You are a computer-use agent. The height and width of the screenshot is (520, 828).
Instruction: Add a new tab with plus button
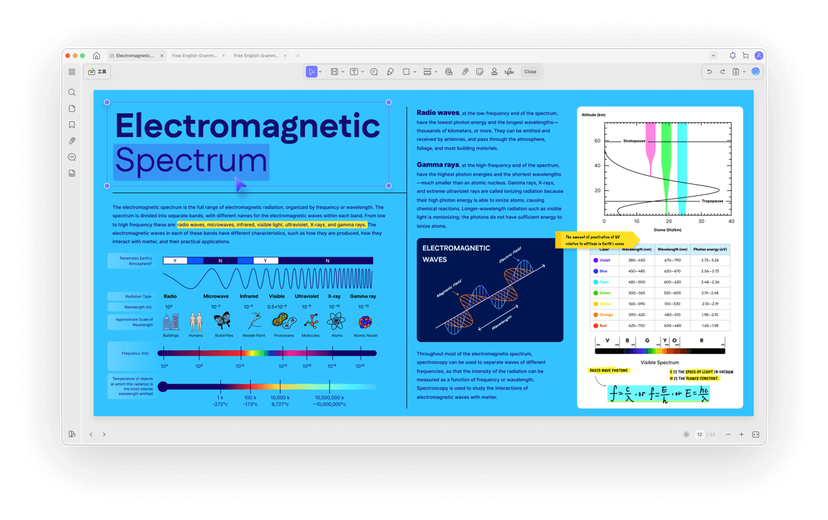point(298,55)
